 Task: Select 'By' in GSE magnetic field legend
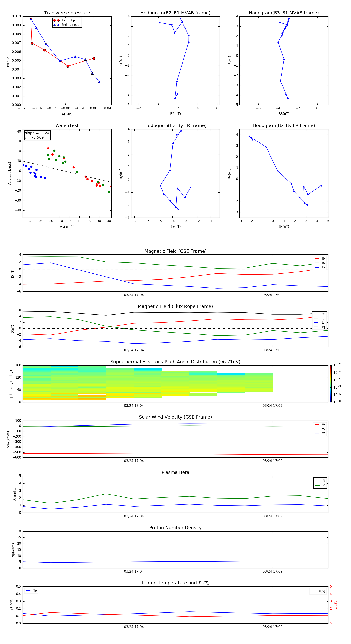(x=320, y=263)
